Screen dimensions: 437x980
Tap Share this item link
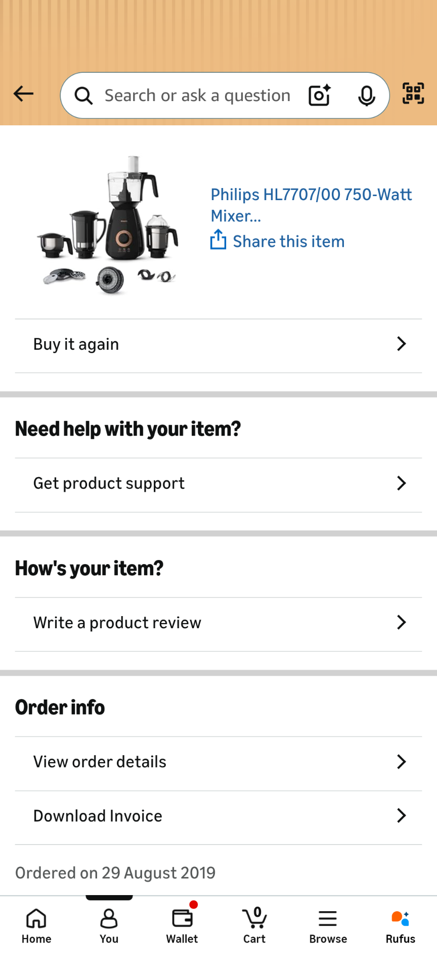[288, 242]
